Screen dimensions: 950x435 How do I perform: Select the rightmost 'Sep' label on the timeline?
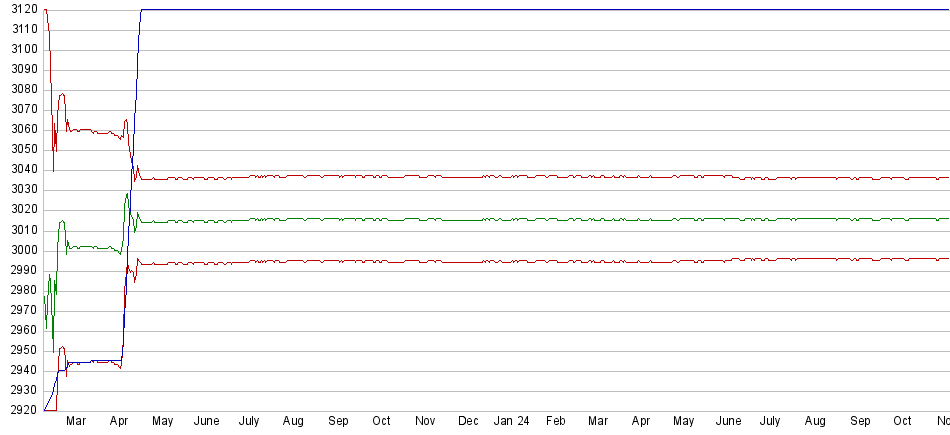click(859, 422)
